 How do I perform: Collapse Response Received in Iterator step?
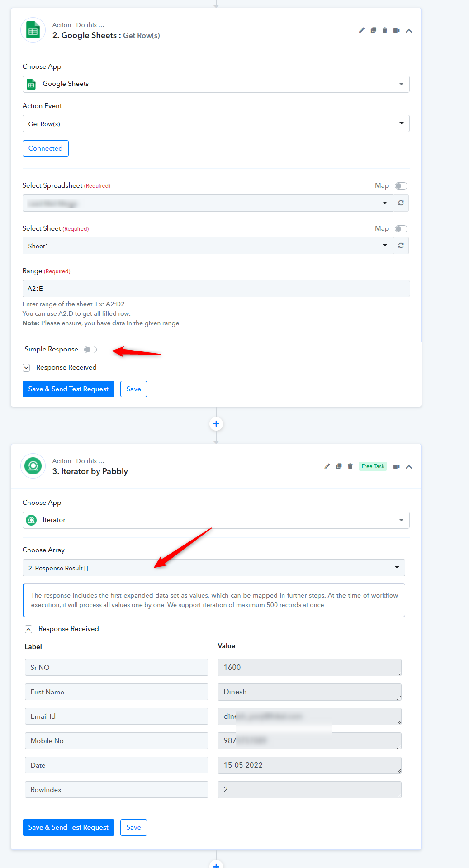28,629
